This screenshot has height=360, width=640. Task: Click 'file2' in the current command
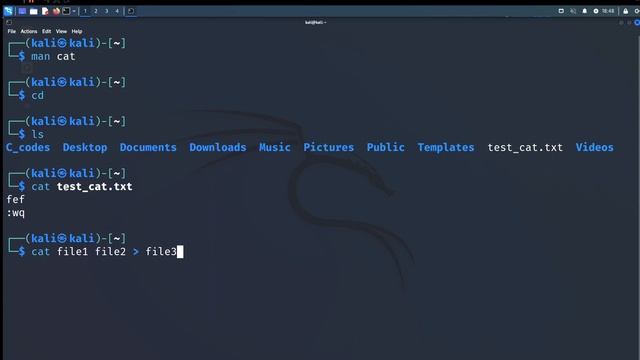[x=111, y=251]
